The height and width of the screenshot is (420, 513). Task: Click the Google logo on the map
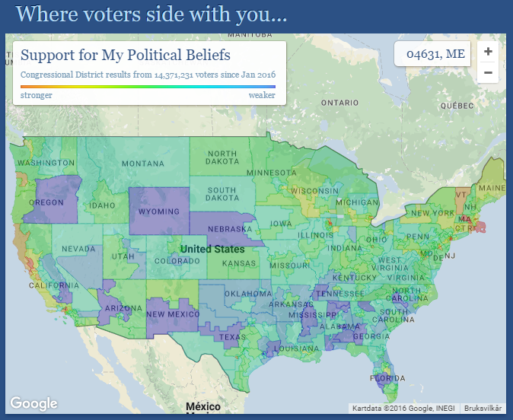point(33,403)
